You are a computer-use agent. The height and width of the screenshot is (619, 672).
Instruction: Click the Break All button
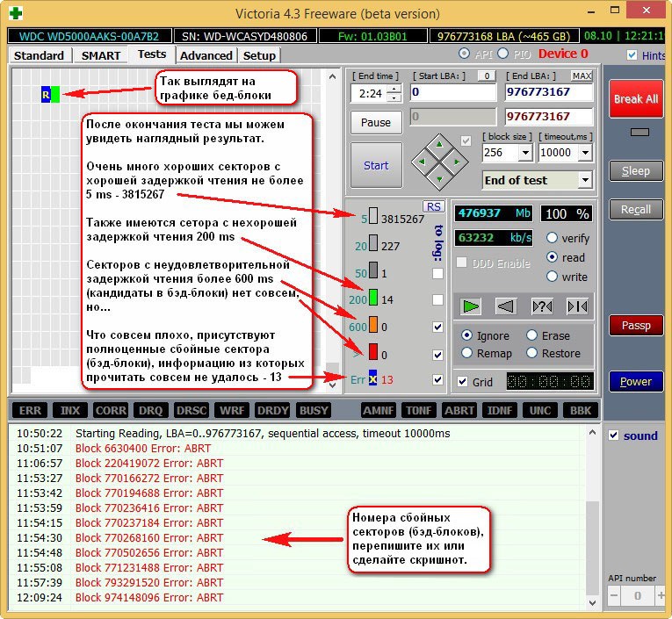click(636, 99)
